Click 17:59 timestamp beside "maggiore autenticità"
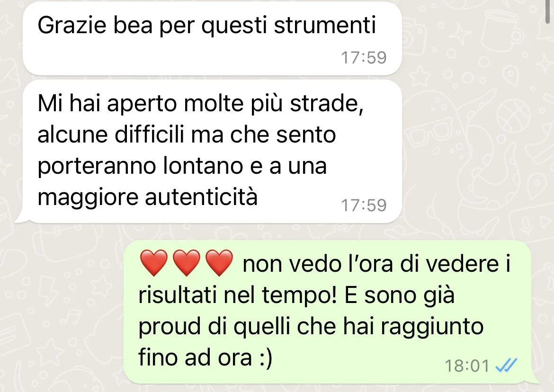The width and height of the screenshot is (554, 392). pos(364,205)
